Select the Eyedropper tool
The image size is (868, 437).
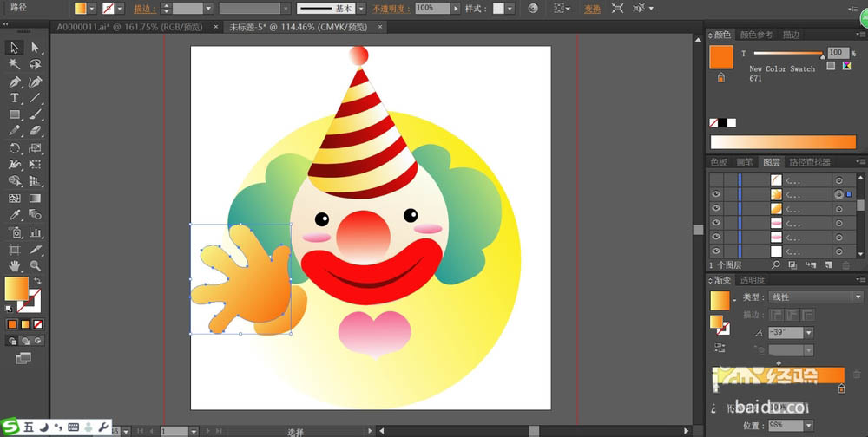click(15, 215)
